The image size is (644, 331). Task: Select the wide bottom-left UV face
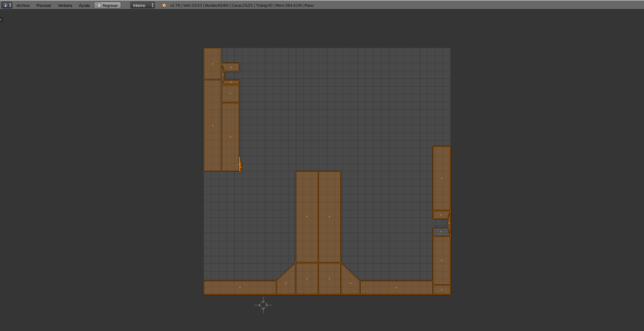click(240, 287)
